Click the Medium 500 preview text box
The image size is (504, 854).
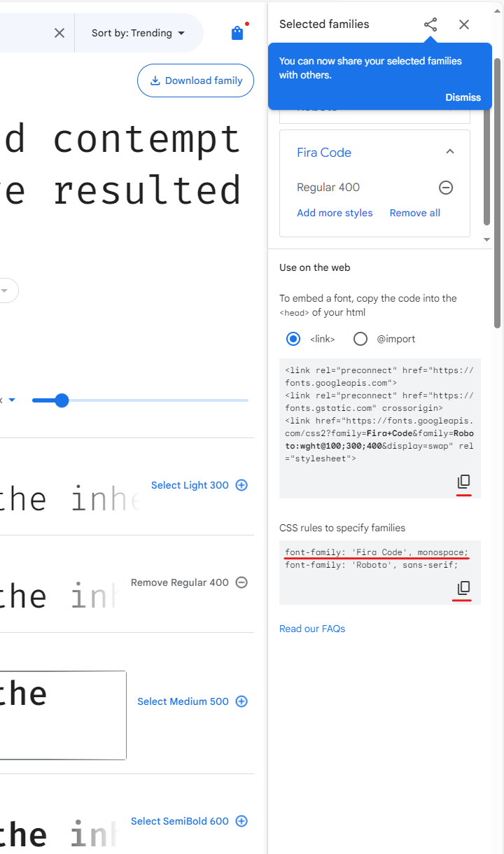pos(63,715)
